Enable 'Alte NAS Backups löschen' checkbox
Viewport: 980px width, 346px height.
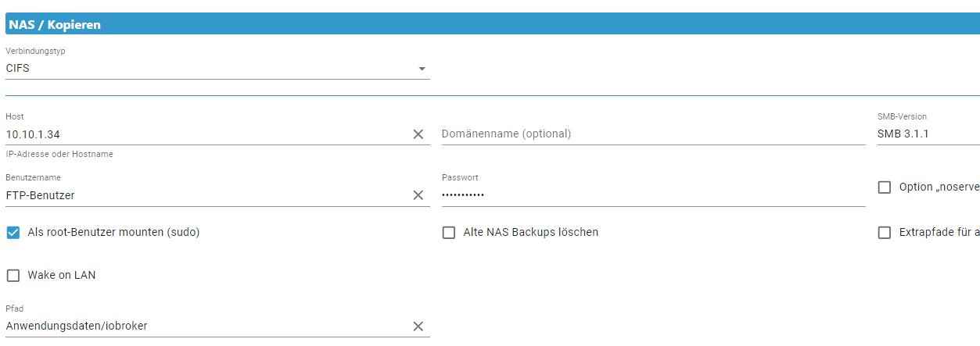click(x=449, y=233)
